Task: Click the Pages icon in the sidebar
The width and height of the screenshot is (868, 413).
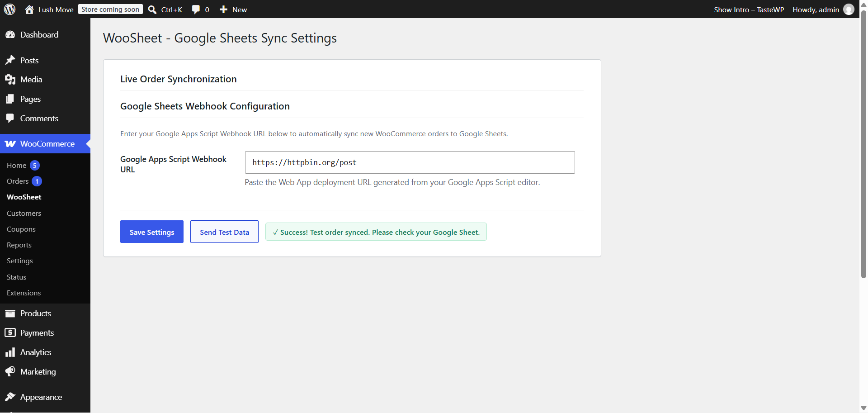Action: pyautogui.click(x=10, y=99)
